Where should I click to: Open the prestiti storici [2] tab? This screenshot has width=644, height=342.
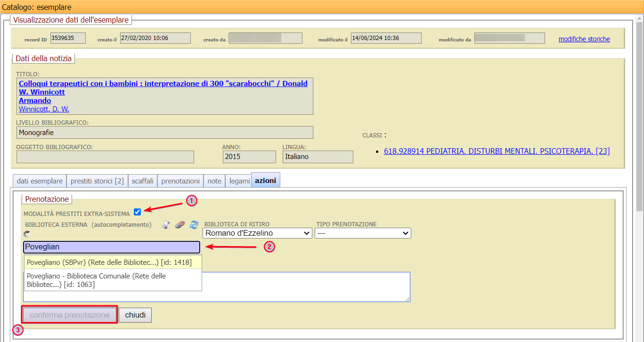(97, 181)
